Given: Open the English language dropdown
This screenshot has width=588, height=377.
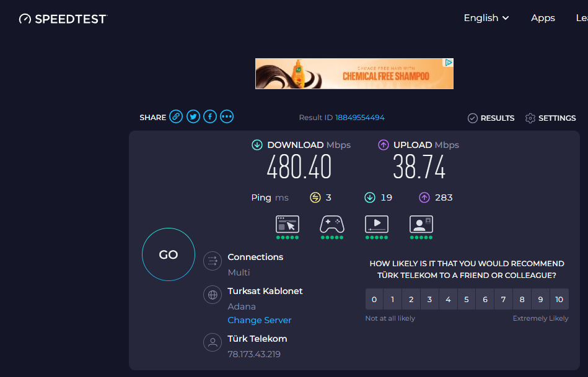Looking at the screenshot, I should pyautogui.click(x=486, y=18).
